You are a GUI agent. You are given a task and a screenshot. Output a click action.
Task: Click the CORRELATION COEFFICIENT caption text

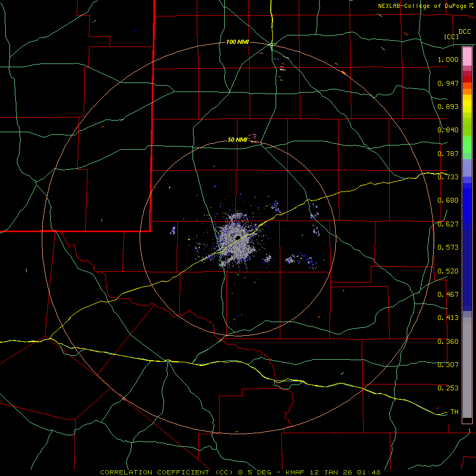[x=154, y=472]
